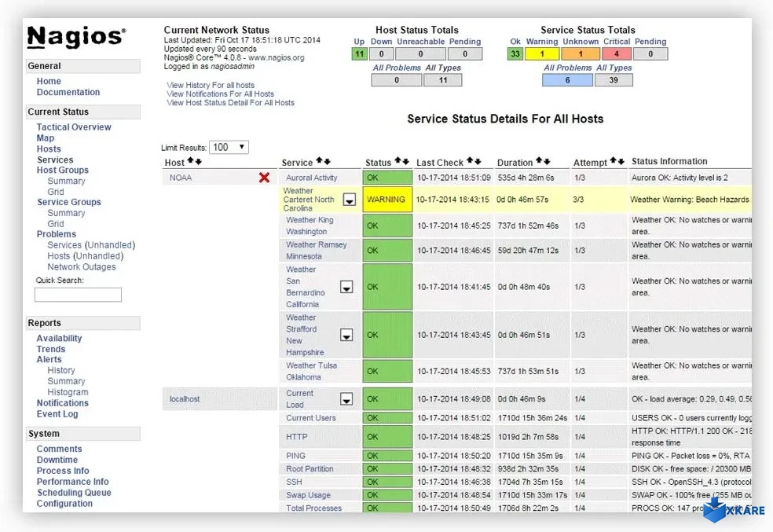Screen dimensions: 773x532
Task: Open the Map view
Action: tap(46, 138)
